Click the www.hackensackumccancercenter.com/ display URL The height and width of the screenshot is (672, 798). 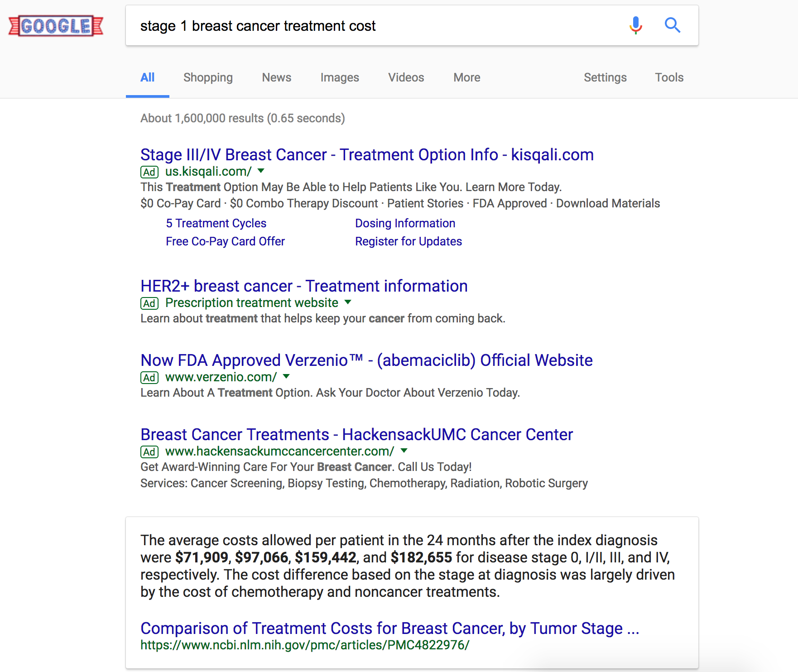280,451
